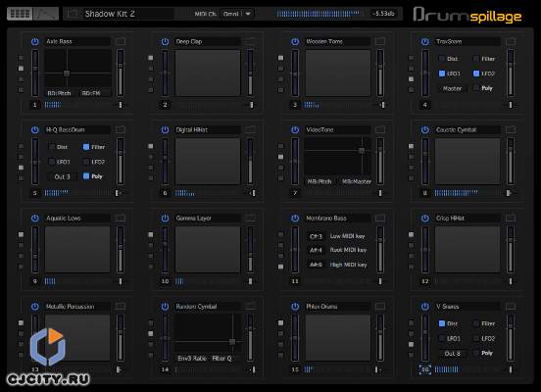
Task: Toggle power for the Random Cymbal pad
Action: [165, 307]
